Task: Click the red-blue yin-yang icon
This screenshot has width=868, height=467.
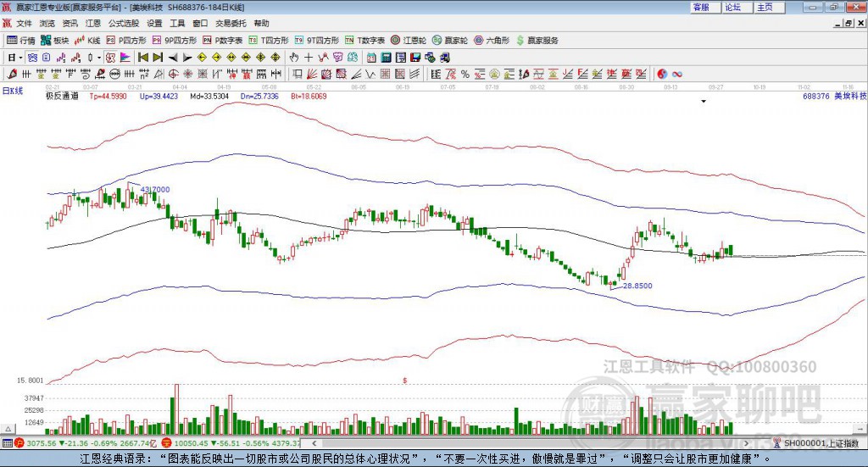Action: tap(661, 74)
